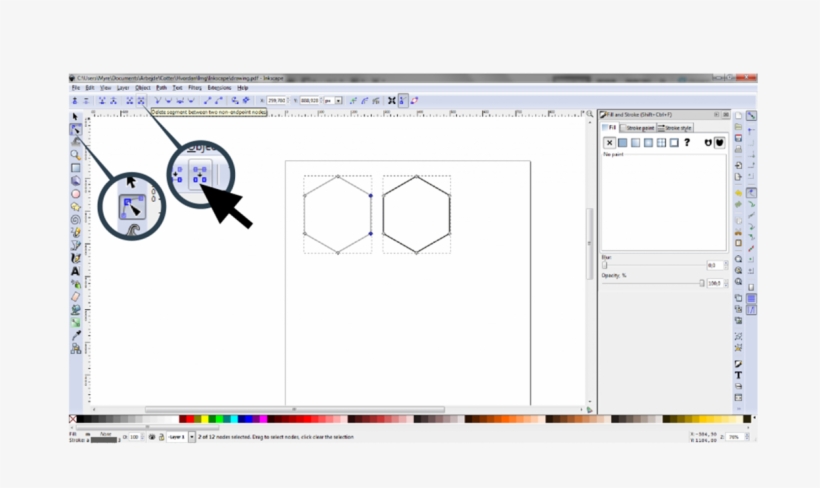820x488 pixels.
Task: Select the Star and polygon tool
Action: coord(75,207)
